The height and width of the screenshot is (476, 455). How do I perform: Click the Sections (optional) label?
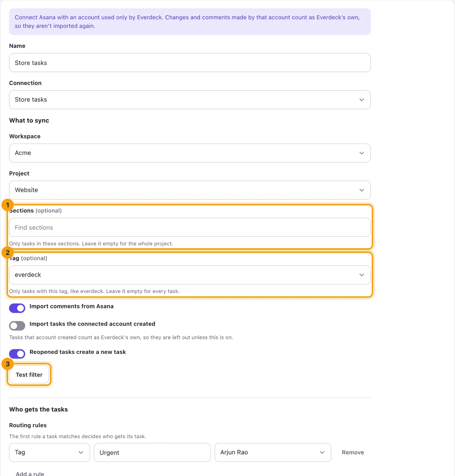[35, 210]
